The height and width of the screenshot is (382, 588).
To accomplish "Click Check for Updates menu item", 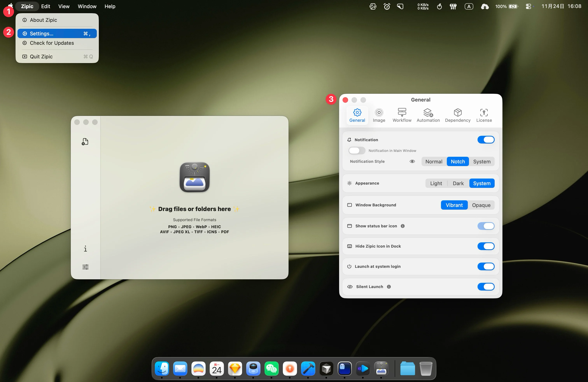I will pos(52,43).
